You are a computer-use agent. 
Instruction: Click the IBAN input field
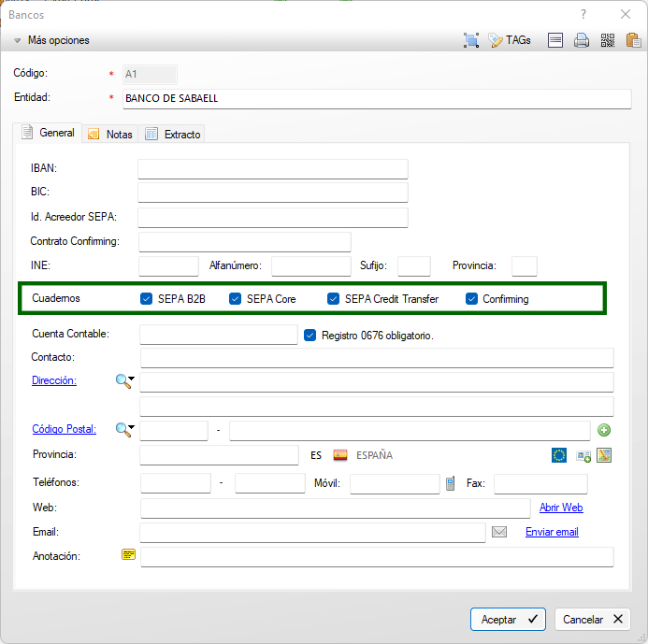point(272,168)
